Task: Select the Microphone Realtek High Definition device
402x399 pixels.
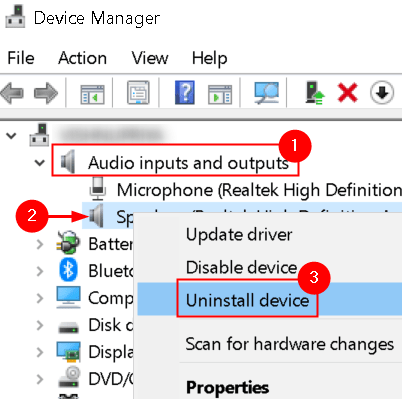Action: pyautogui.click(x=245, y=190)
